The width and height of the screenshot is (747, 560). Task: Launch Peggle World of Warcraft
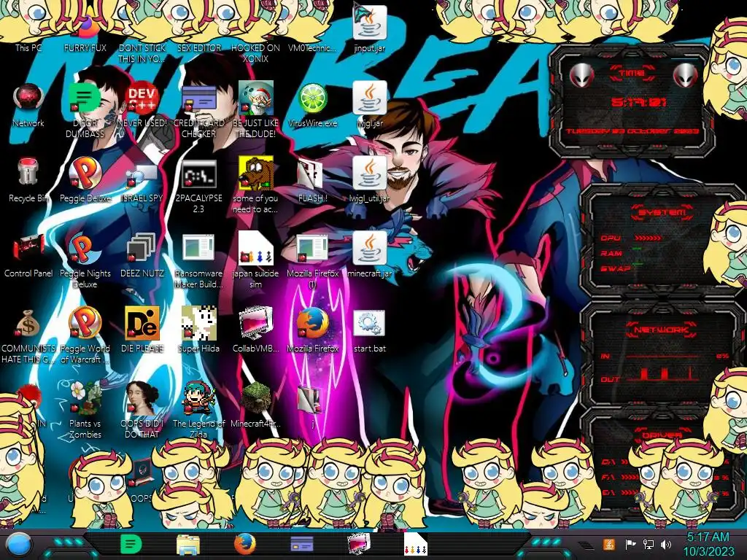[85, 335]
